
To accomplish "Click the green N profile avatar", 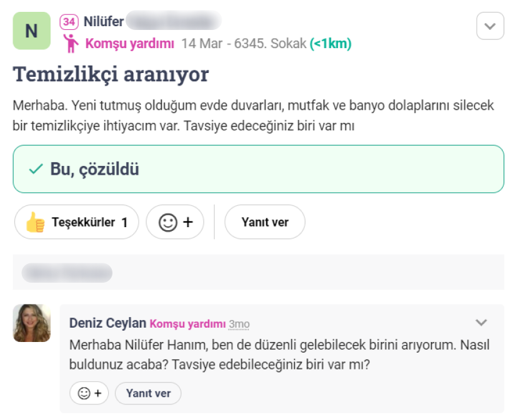I will pos(31,31).
